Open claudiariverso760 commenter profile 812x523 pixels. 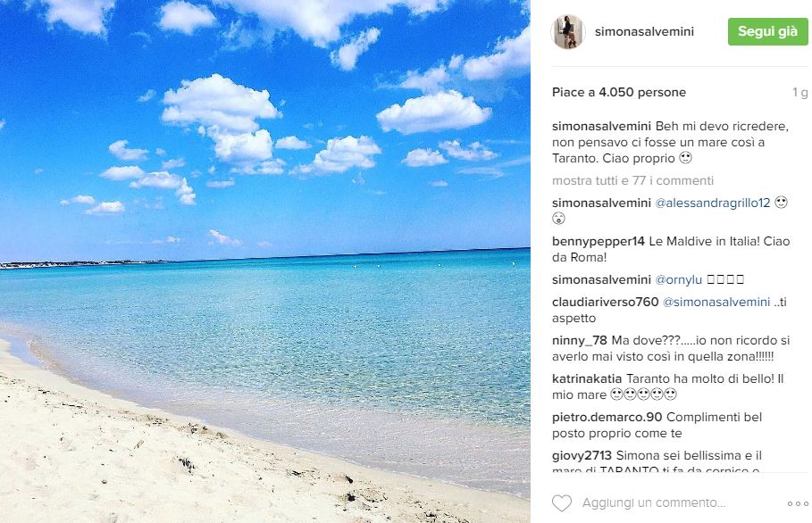tap(605, 302)
